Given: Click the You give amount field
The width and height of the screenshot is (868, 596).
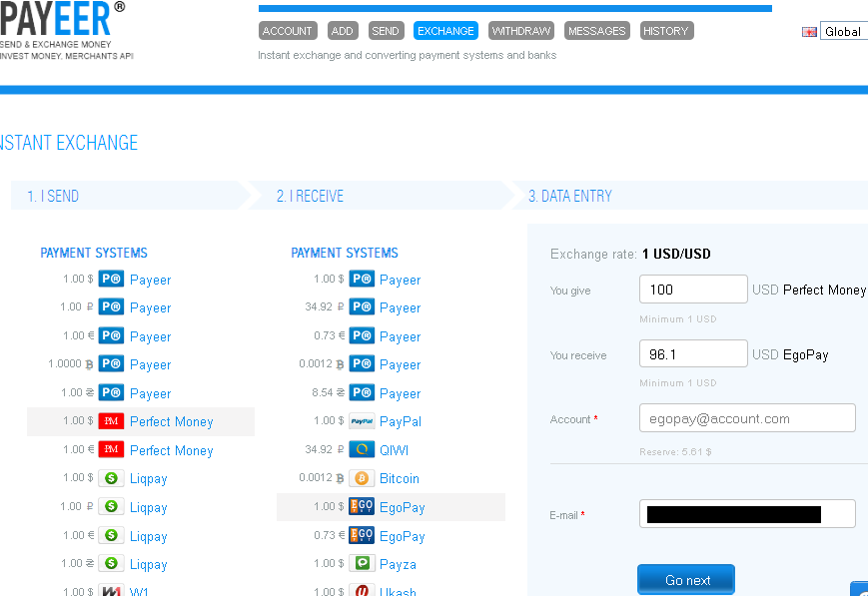Looking at the screenshot, I should (x=693, y=289).
